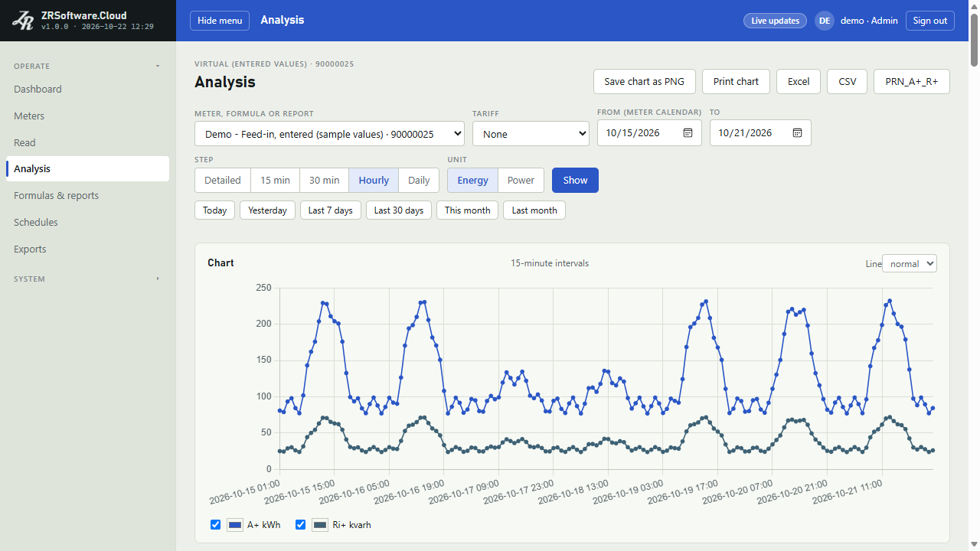Screen dimensions: 980x551
Task: Toggle the A+ kWh series checkbox
Action: (x=215, y=524)
